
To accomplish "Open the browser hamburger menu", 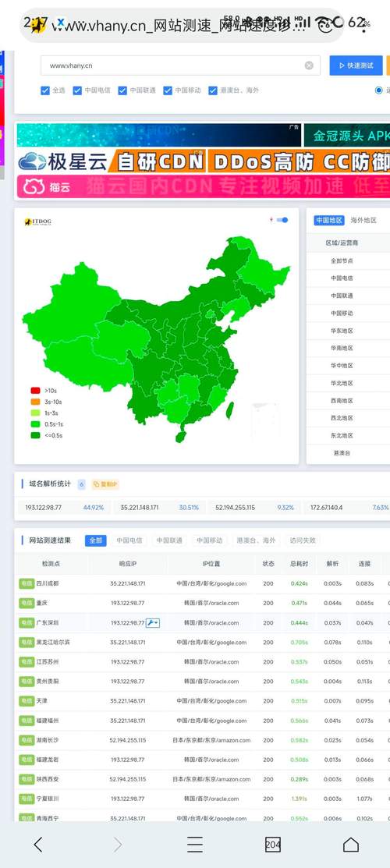I will pos(195,844).
